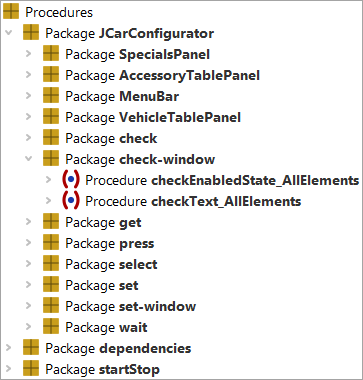Expand the AccessoryTablePanel package

click(x=29, y=75)
